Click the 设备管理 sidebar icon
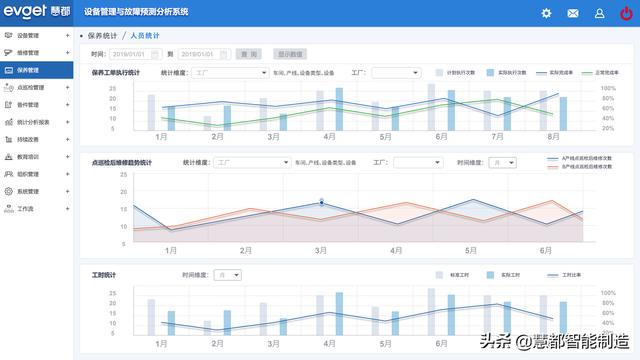The width and height of the screenshot is (640, 360). tap(9, 36)
